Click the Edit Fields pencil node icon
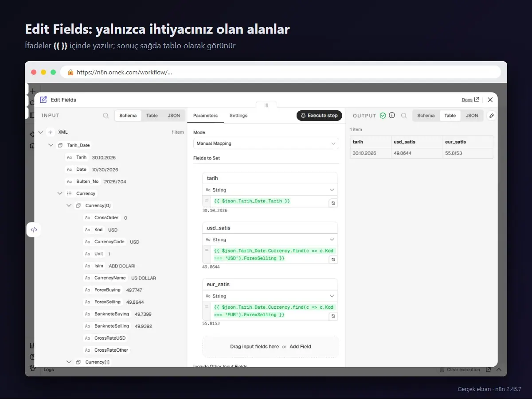Screen dimensions: 532x399 [43, 100]
